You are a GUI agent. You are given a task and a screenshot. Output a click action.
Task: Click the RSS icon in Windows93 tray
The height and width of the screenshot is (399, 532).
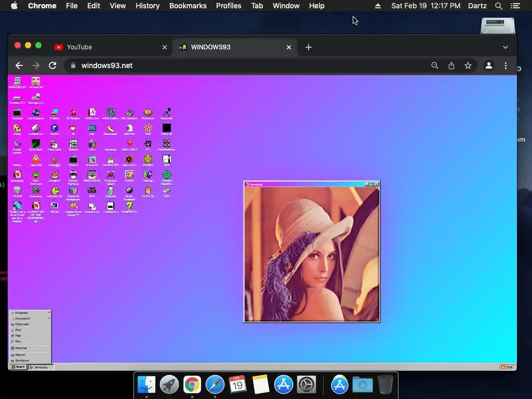pos(503,367)
